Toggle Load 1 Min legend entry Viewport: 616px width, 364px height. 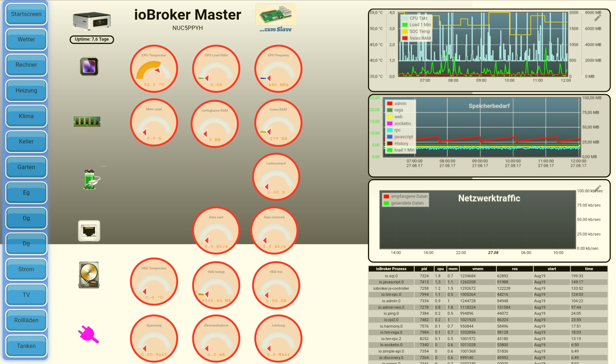click(416, 25)
